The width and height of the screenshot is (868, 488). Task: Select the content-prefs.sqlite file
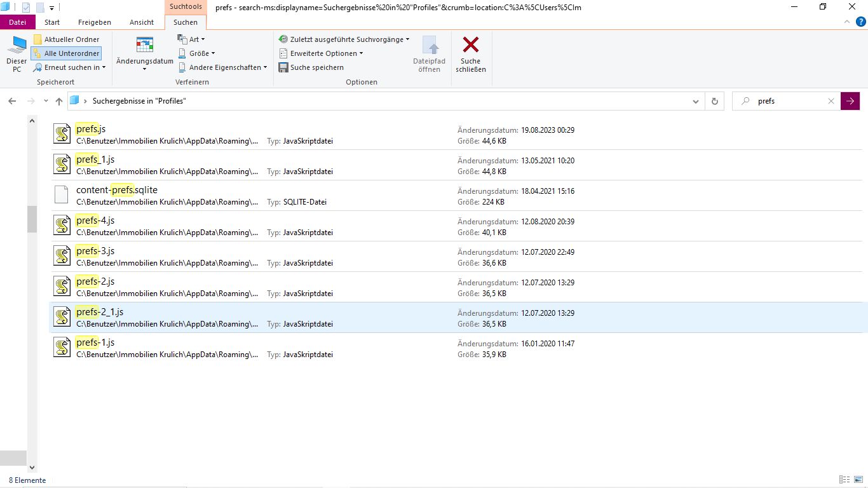(x=117, y=190)
